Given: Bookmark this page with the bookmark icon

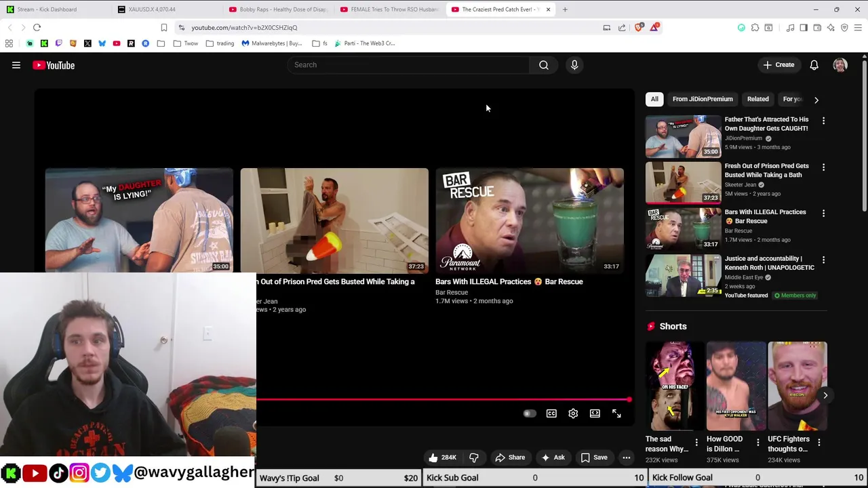Looking at the screenshot, I should (163, 28).
